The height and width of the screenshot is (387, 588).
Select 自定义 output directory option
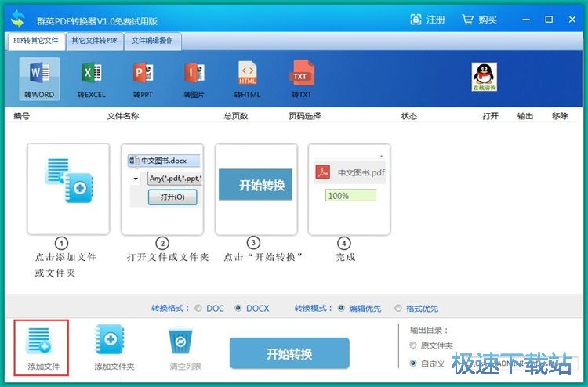pos(413,363)
